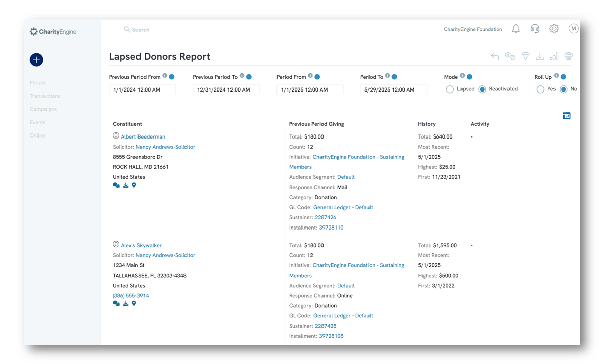Open the support headset icon
This screenshot has height=364, width=600.
(x=535, y=29)
